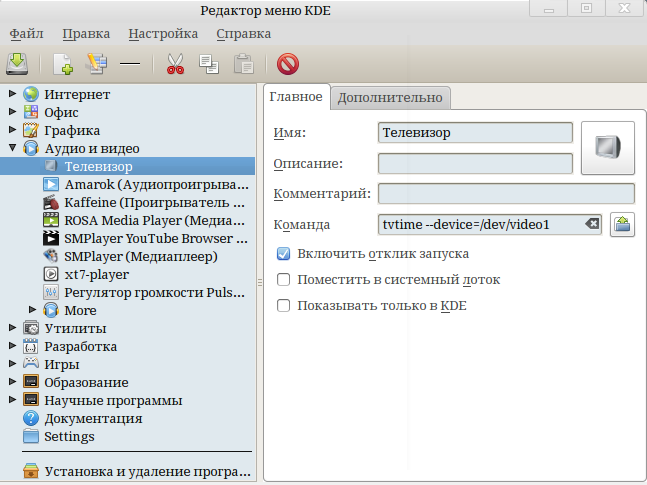Expand the More submenu arrow
The width and height of the screenshot is (647, 485).
tap(32, 310)
